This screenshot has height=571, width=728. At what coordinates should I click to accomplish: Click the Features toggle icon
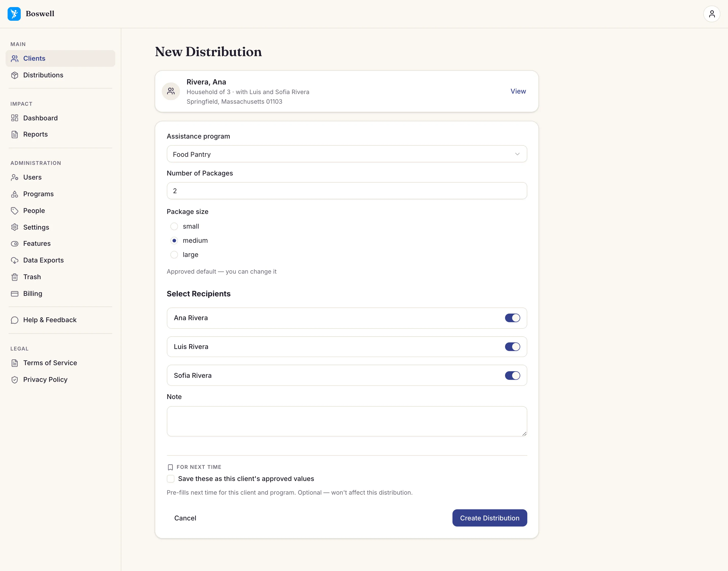[x=15, y=244]
